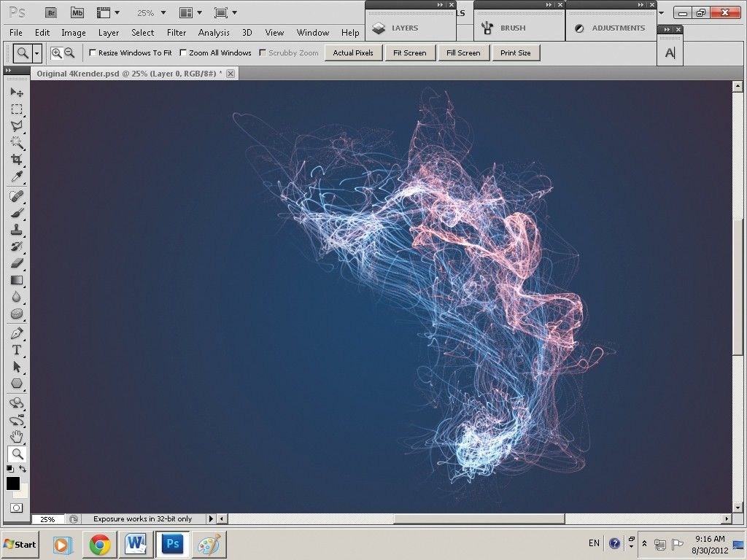Select the Pen tool
This screenshot has width=747, height=560.
coord(17,333)
